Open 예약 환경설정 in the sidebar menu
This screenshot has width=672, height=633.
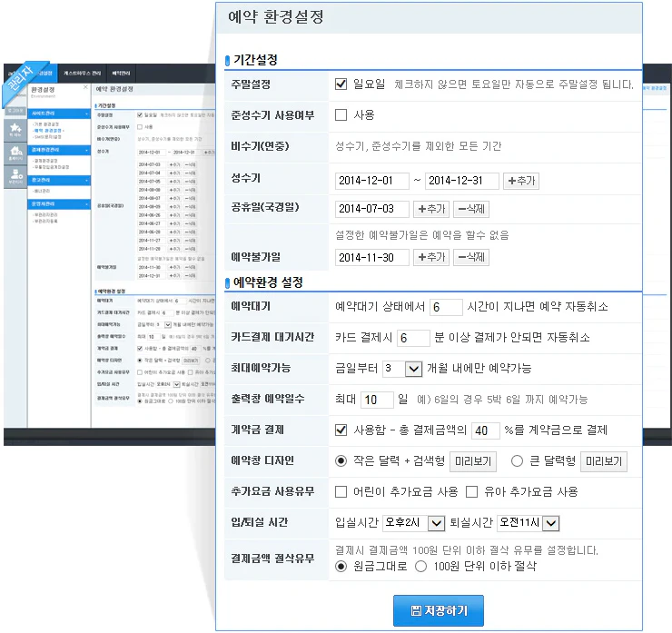(x=49, y=130)
